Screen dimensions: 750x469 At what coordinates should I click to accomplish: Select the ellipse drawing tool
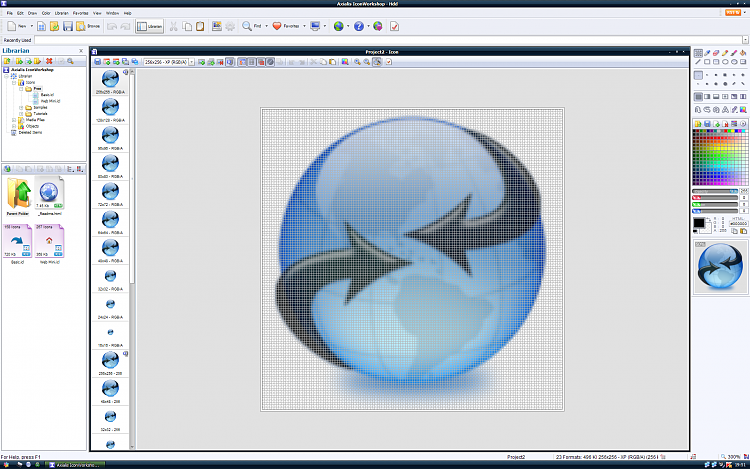725,62
